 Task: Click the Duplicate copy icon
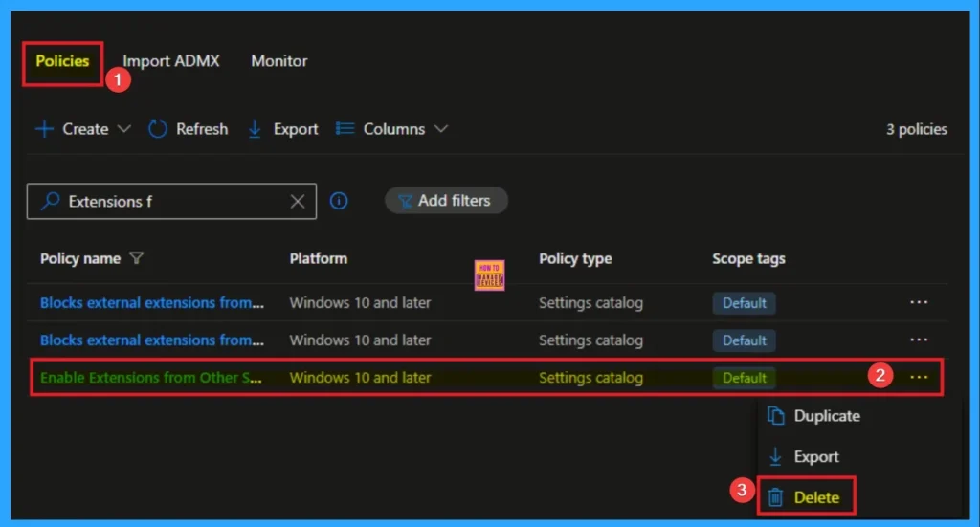(x=775, y=416)
